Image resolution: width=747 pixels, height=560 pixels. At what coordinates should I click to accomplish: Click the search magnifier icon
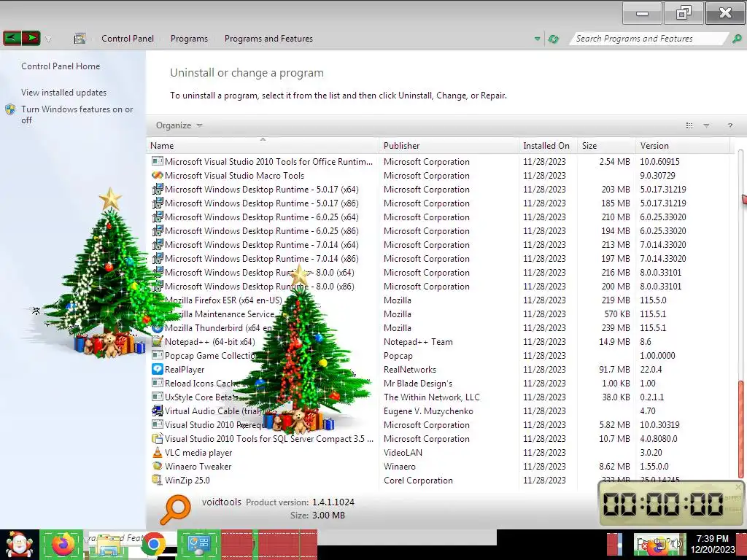(x=737, y=39)
